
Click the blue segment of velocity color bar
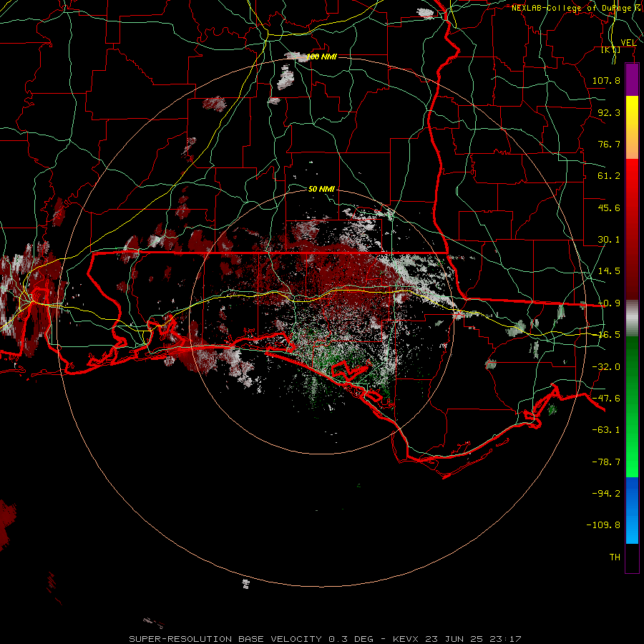(632, 510)
